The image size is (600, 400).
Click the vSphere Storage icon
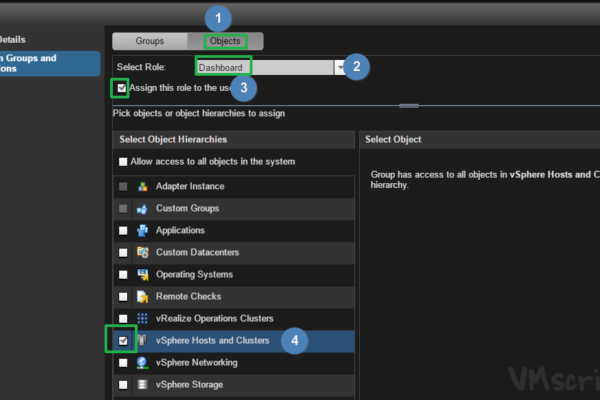point(143,385)
